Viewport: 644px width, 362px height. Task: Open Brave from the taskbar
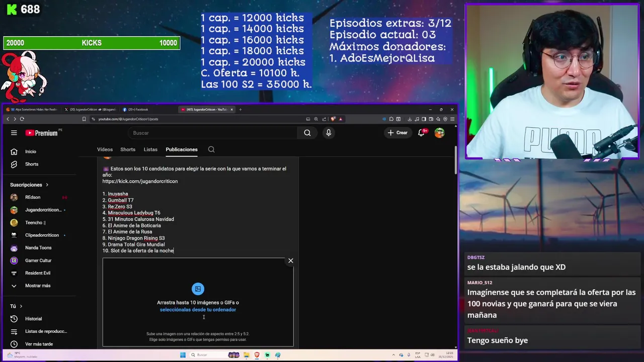[x=257, y=355]
